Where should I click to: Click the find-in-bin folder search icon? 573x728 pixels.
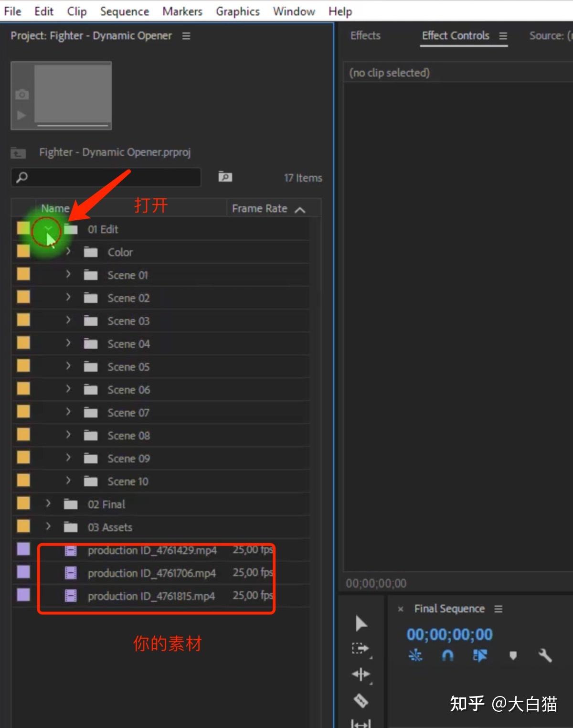pos(225,177)
